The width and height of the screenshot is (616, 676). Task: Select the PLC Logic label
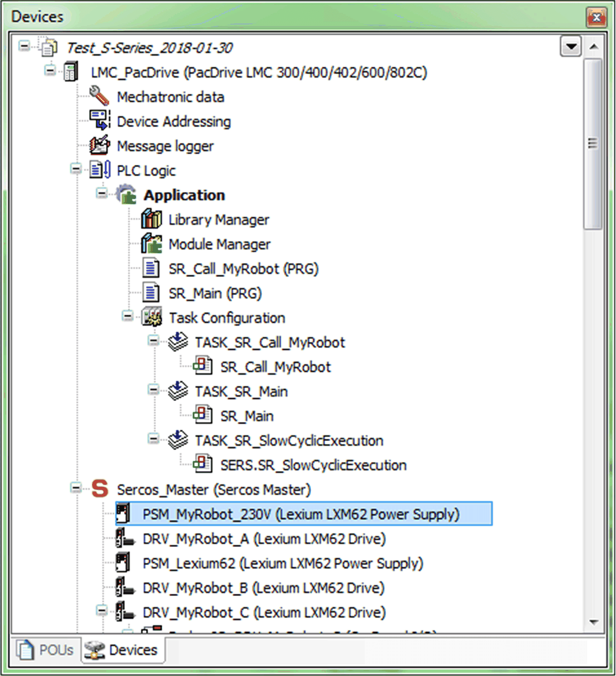(146, 171)
